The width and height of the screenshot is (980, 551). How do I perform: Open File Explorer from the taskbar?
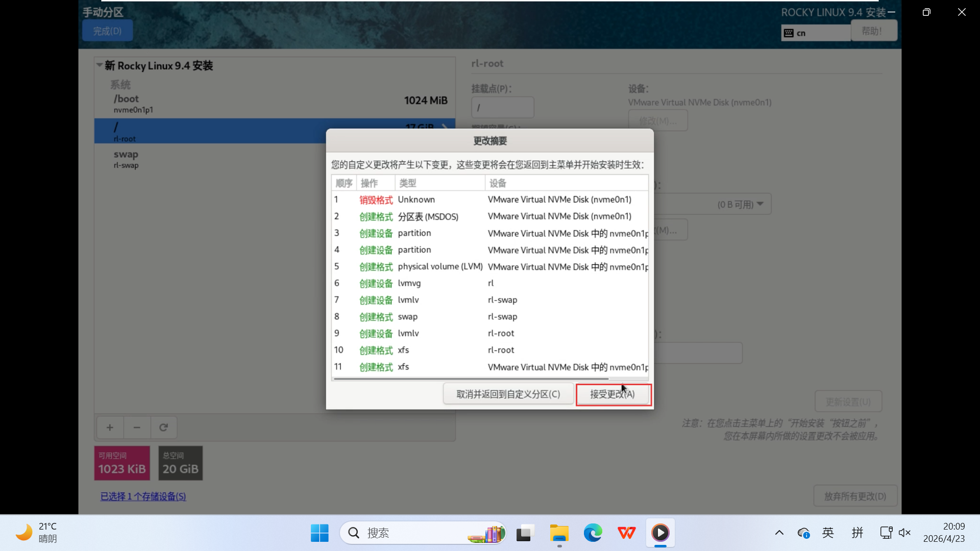(x=559, y=533)
